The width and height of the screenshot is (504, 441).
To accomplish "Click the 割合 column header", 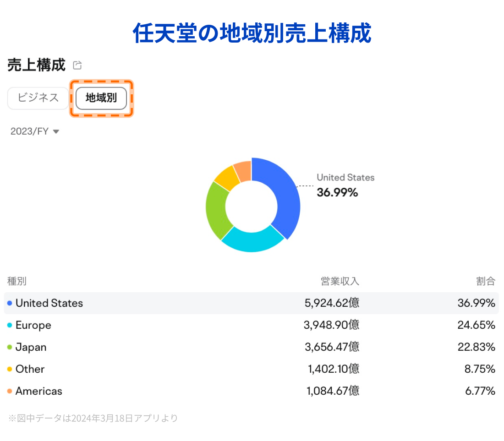I will point(486,281).
